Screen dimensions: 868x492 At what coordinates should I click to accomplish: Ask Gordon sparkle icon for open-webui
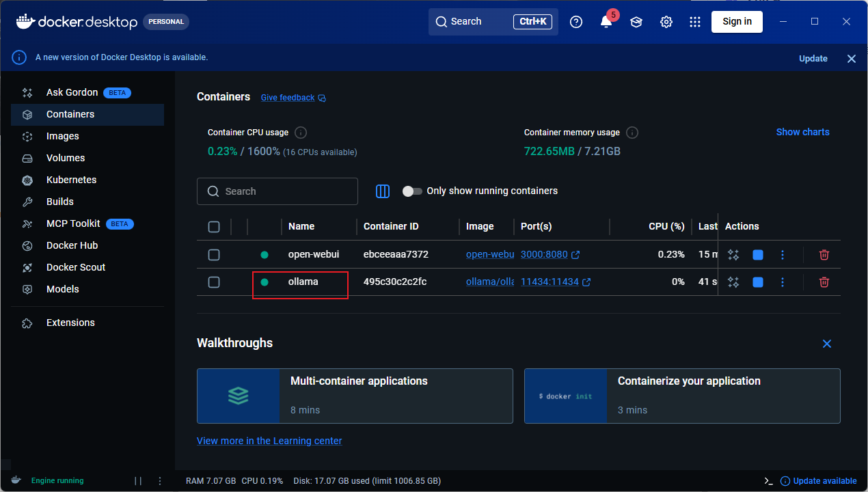733,255
